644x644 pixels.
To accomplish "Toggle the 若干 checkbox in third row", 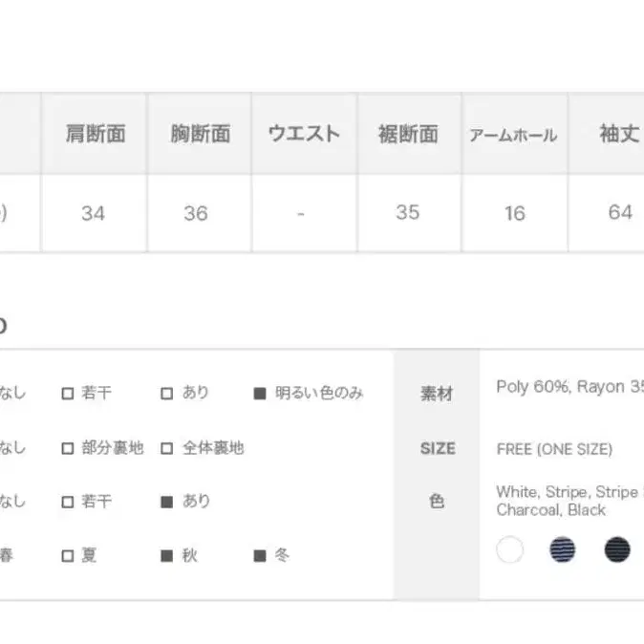I will [68, 502].
